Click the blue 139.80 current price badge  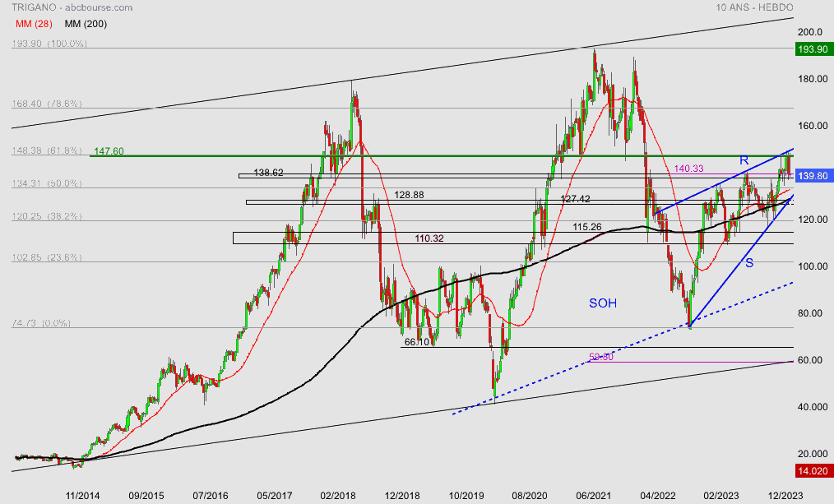tap(813, 175)
